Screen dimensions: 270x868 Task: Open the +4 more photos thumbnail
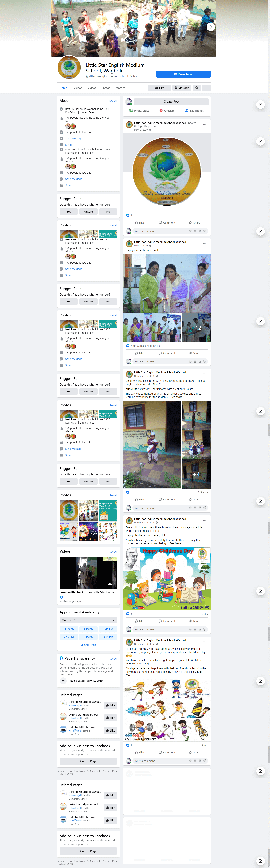(x=196, y=474)
